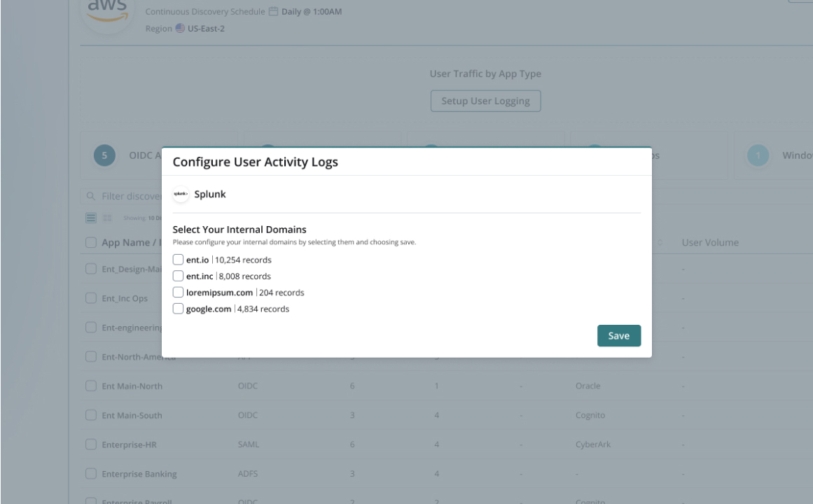Click the US-East-2 region text
The width and height of the screenshot is (813, 504).
tap(206, 29)
